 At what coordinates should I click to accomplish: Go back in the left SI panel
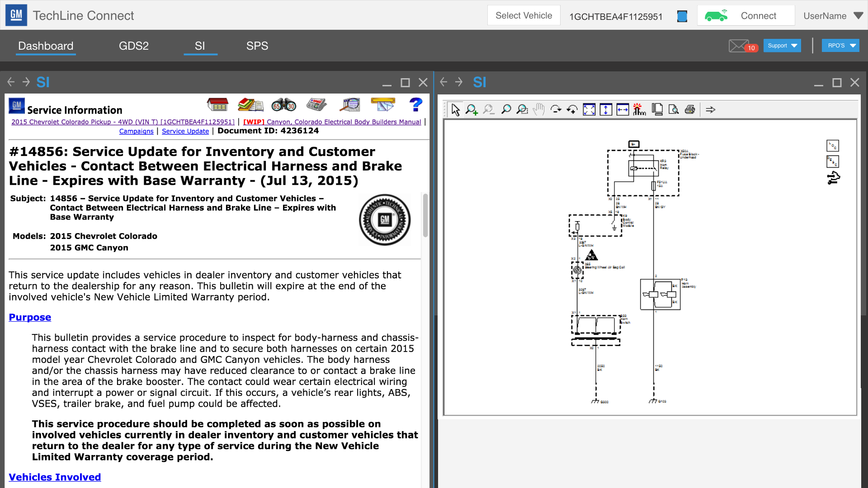click(x=11, y=82)
